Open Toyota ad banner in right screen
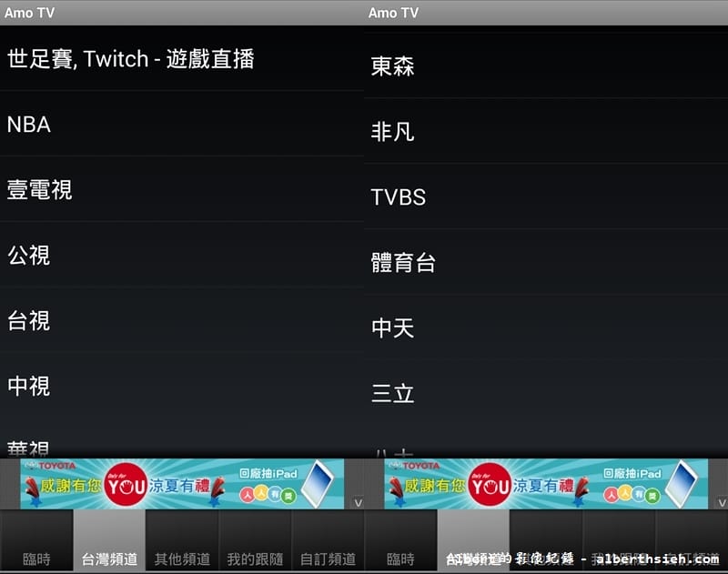The width and height of the screenshot is (728, 574). click(x=546, y=484)
